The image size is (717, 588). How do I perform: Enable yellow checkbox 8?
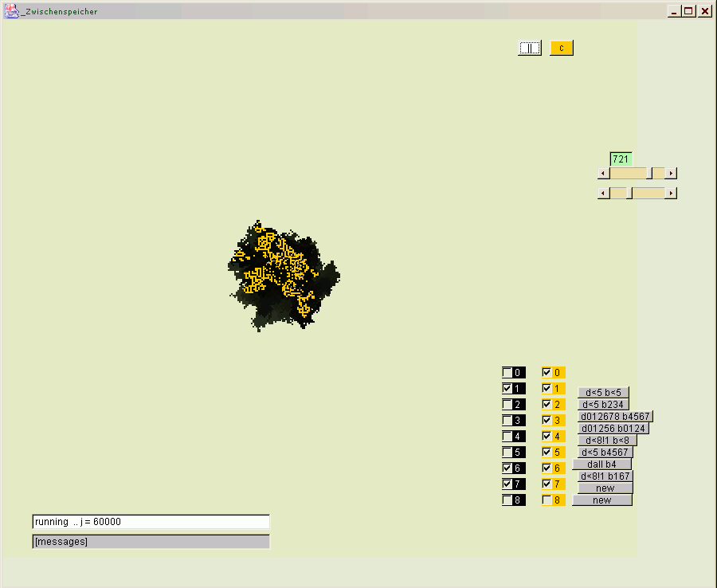[x=547, y=500]
